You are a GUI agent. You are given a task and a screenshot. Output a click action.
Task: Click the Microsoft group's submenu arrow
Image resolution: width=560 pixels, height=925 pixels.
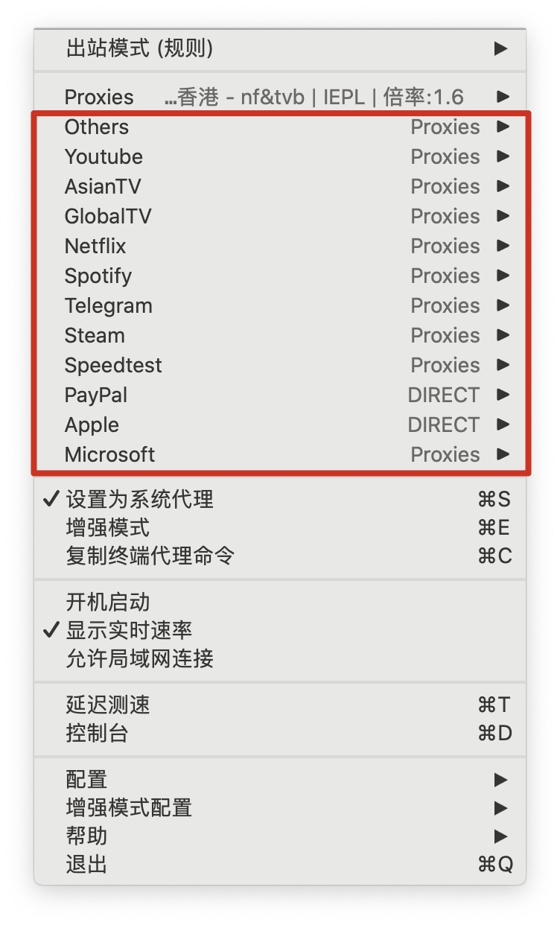coord(503,454)
